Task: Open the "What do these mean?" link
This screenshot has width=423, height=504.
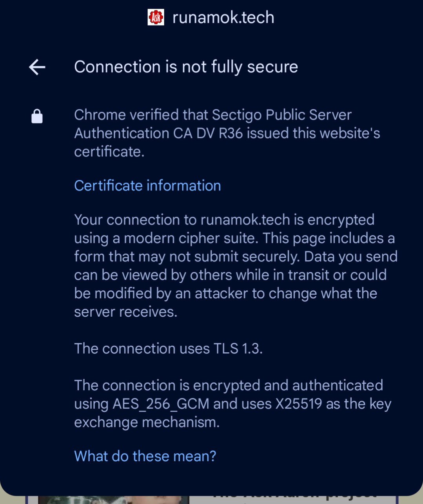Action: (145, 456)
